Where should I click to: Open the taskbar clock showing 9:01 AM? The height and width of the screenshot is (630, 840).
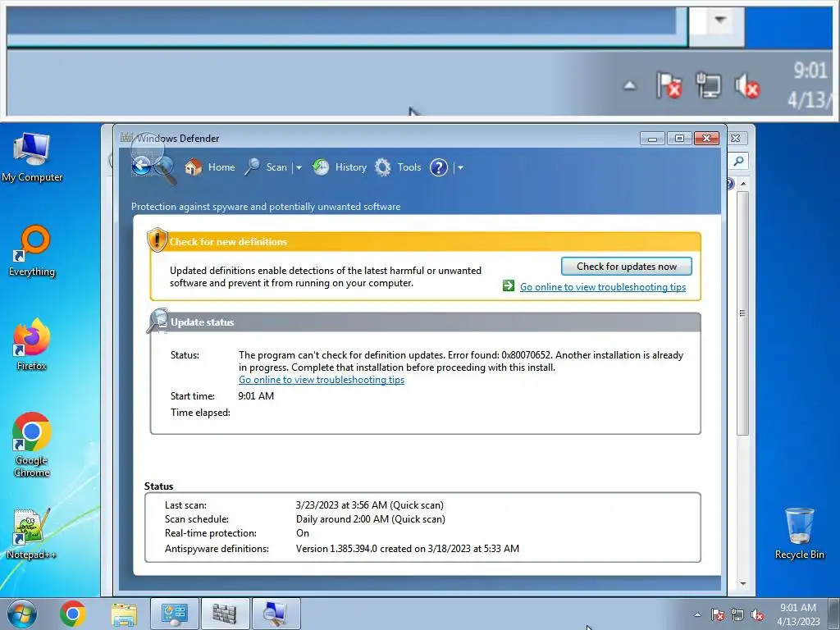pyautogui.click(x=798, y=614)
